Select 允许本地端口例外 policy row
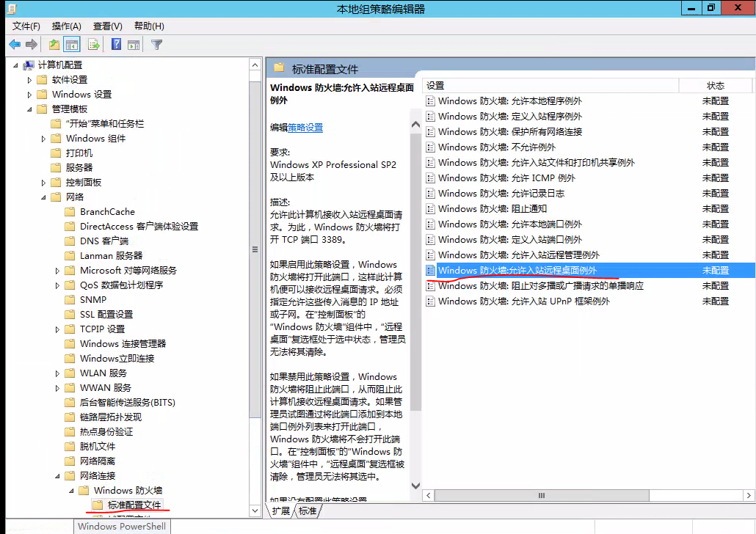 point(588,224)
